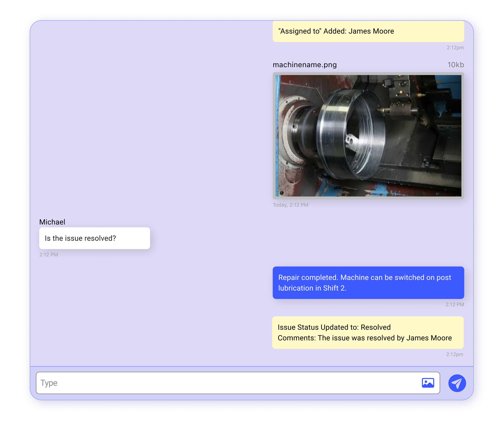Focus the Type message input field
This screenshot has width=504, height=421.
coord(238,383)
